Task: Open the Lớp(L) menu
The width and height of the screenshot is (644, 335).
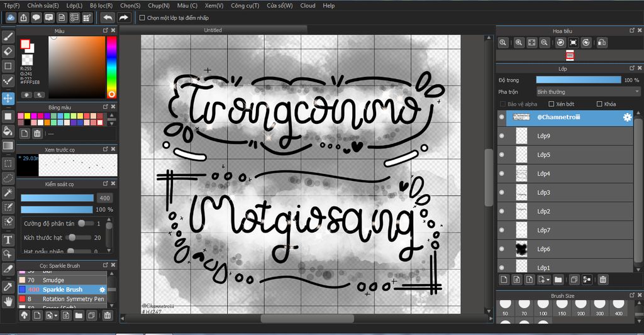Action: click(74, 5)
